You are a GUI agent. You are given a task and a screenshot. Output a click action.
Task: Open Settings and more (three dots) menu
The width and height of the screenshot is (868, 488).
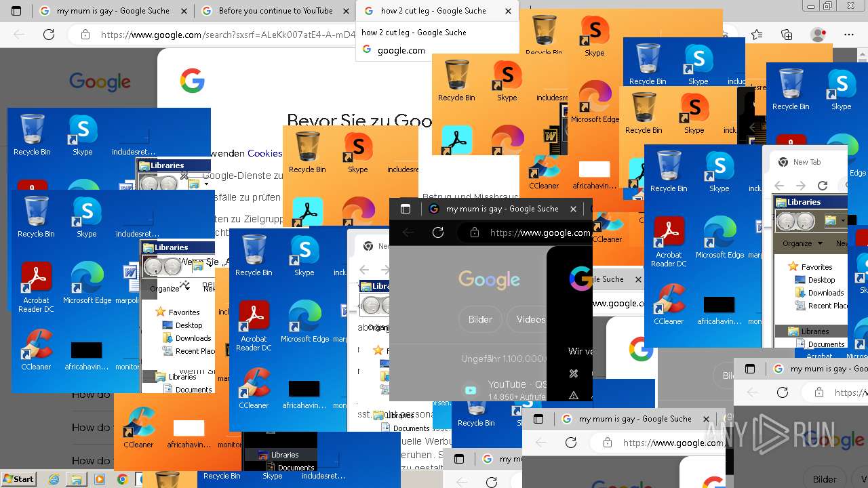pos(849,35)
